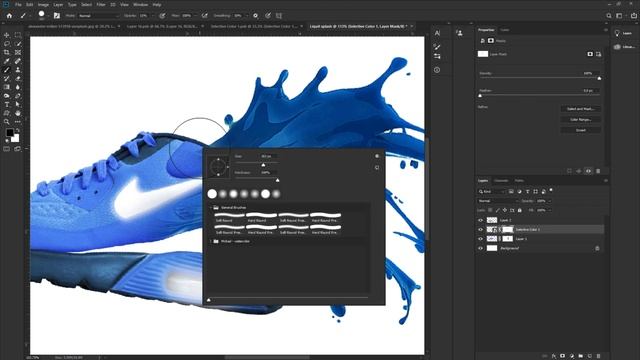This screenshot has height=360, width=640.
Task: Toggle airbrush build-up button
Action: tap(204, 16)
